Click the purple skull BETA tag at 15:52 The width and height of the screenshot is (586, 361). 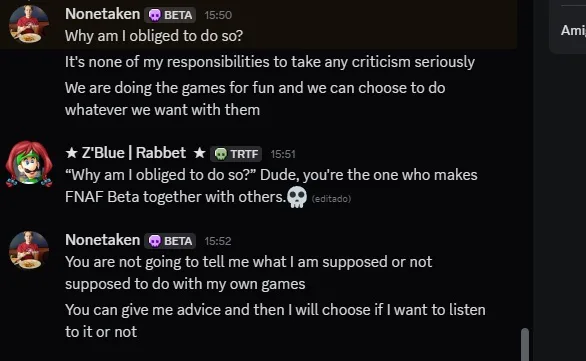point(170,241)
